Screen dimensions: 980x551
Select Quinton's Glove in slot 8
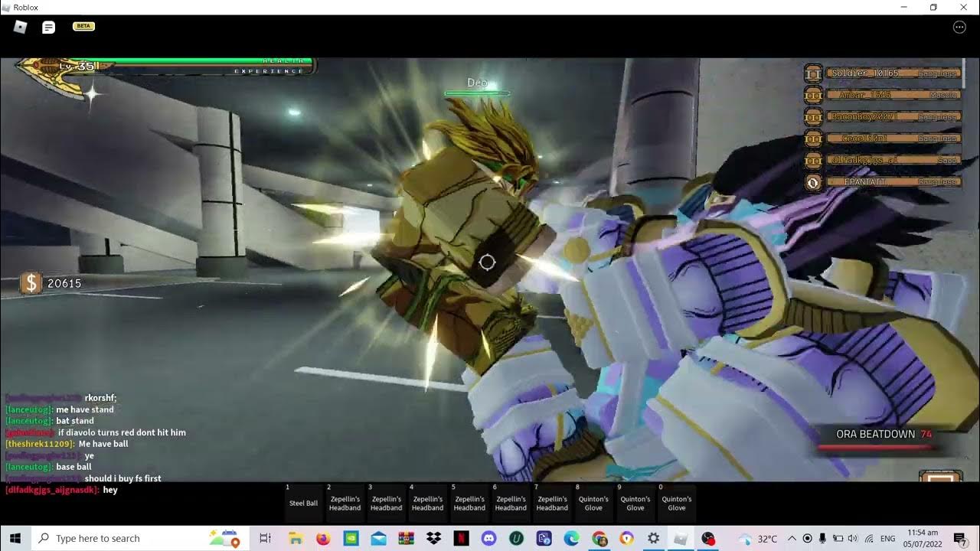tap(593, 503)
